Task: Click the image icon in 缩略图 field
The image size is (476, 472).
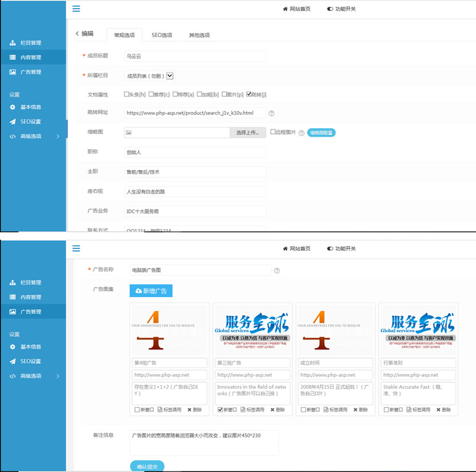Action: pyautogui.click(x=128, y=132)
